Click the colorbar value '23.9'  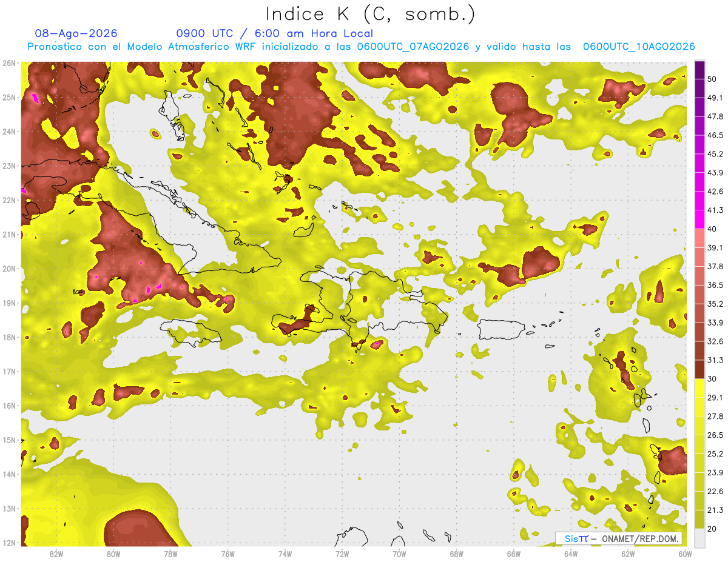click(x=715, y=472)
